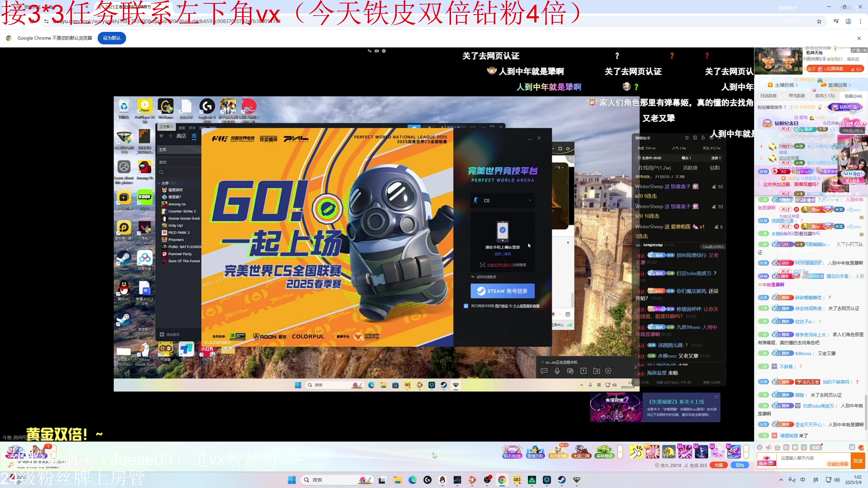Send the clapping hand gift

click(636, 452)
